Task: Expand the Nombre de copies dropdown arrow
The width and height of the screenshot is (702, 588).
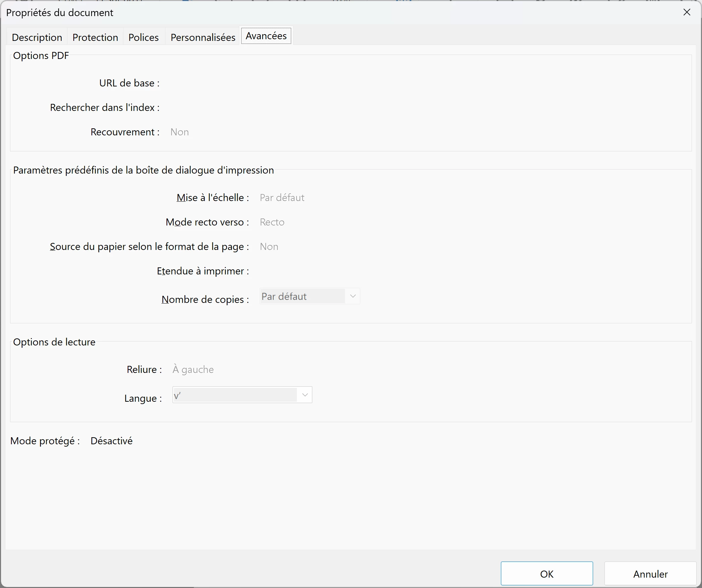Action: tap(353, 296)
